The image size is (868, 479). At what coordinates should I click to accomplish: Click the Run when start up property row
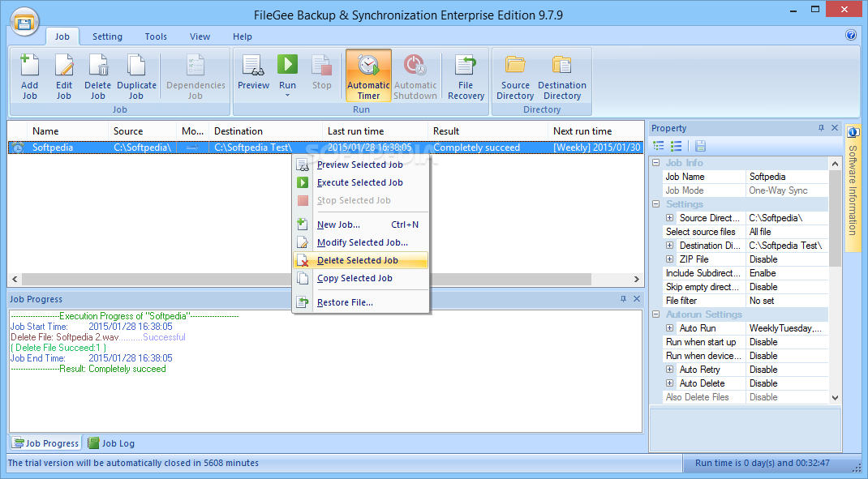(x=746, y=342)
